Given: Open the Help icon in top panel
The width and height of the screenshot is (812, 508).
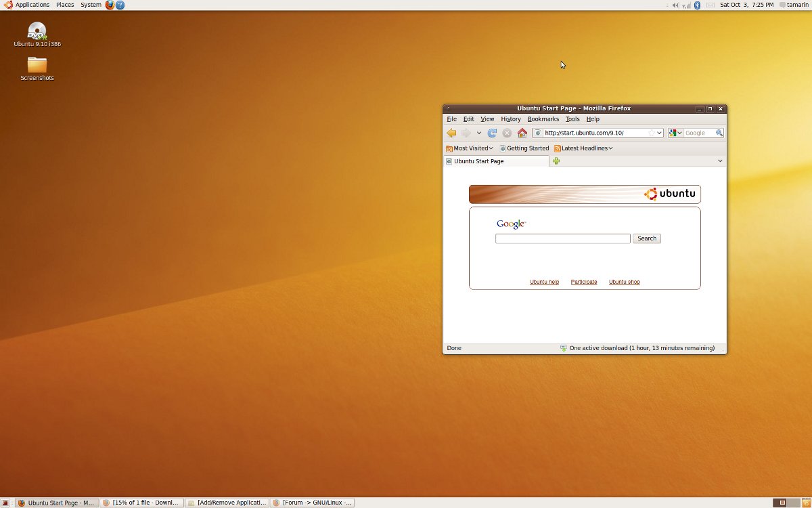Looking at the screenshot, I should pos(120,5).
